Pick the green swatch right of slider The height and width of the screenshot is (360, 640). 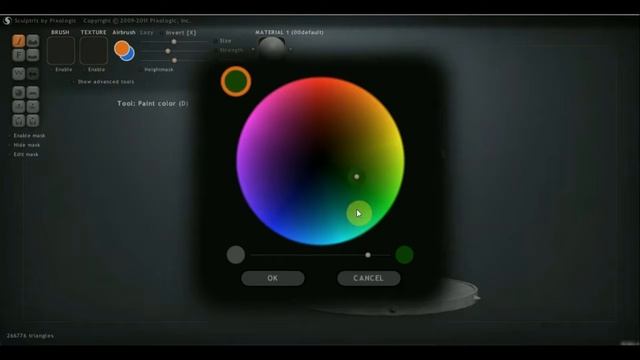click(404, 255)
